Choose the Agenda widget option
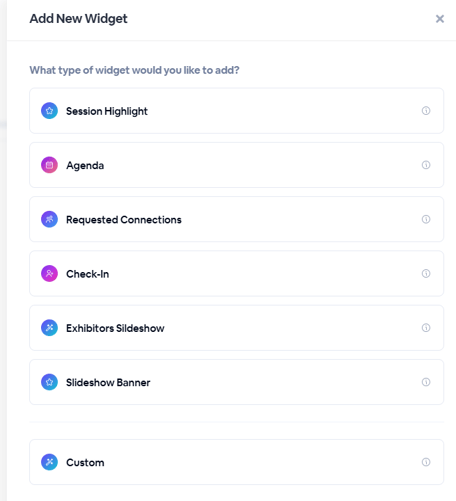Viewport: 456px width, 501px height. [236, 165]
